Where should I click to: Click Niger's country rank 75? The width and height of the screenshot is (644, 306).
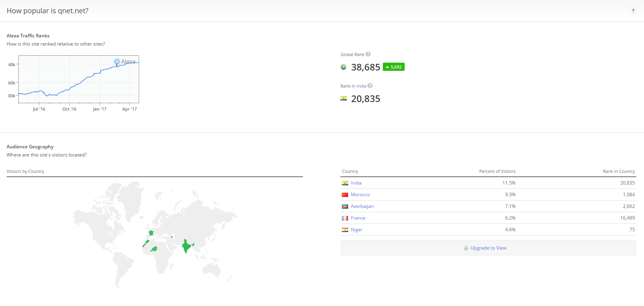[632, 230]
